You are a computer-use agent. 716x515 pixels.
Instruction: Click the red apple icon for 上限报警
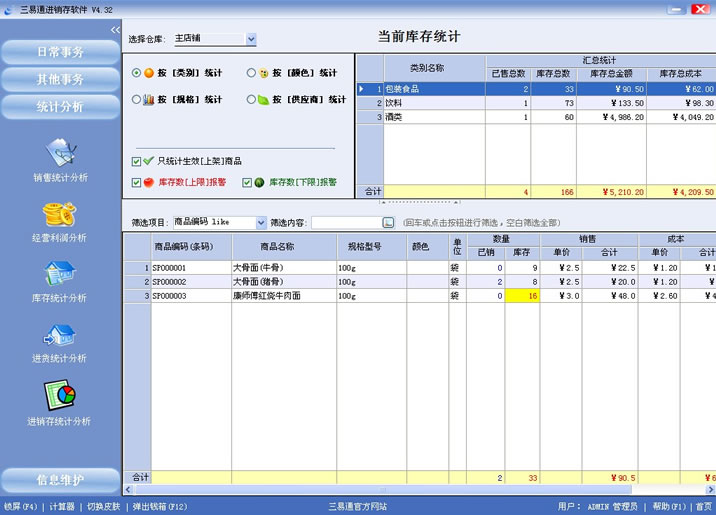pyautogui.click(x=149, y=182)
